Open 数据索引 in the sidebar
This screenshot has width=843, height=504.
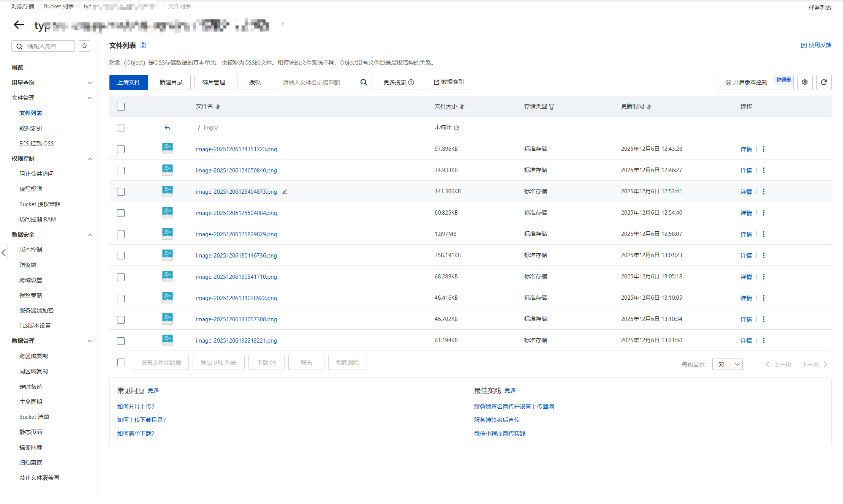[31, 128]
